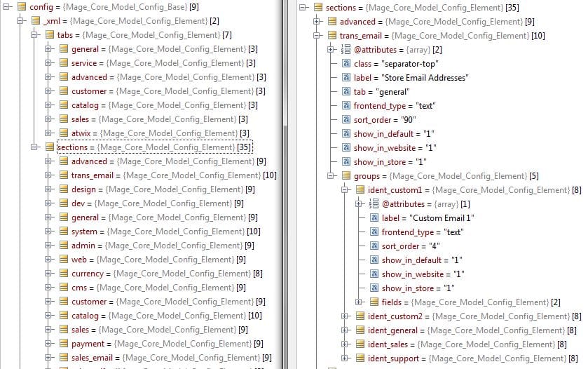Collapse the groups node
Screen dimensions: 588x369
pos(331,175)
